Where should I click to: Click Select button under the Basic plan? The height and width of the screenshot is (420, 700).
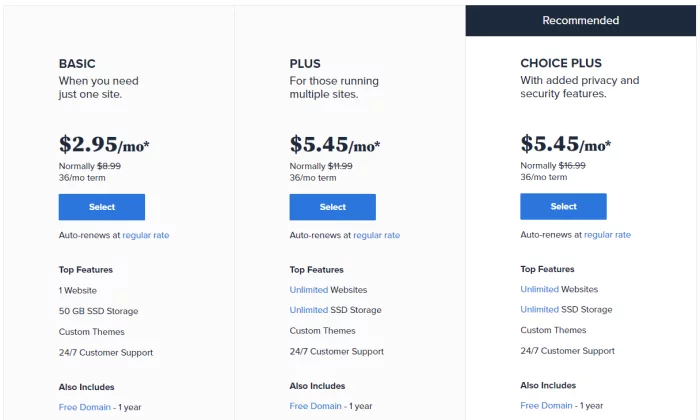tap(102, 207)
